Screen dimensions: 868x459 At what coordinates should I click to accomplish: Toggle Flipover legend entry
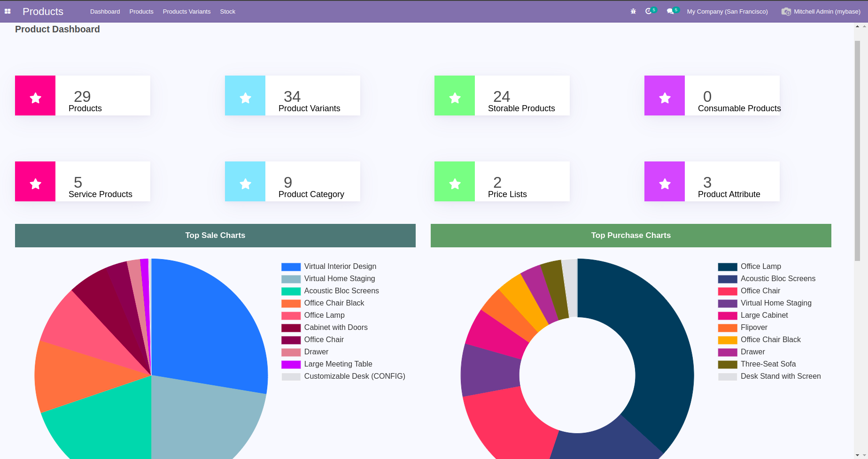[743, 328]
